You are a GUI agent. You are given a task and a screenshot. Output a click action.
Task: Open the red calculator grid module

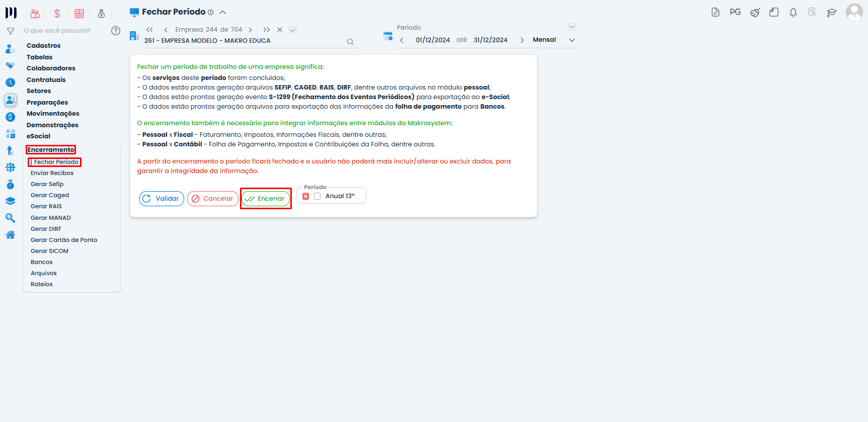[x=79, y=14]
